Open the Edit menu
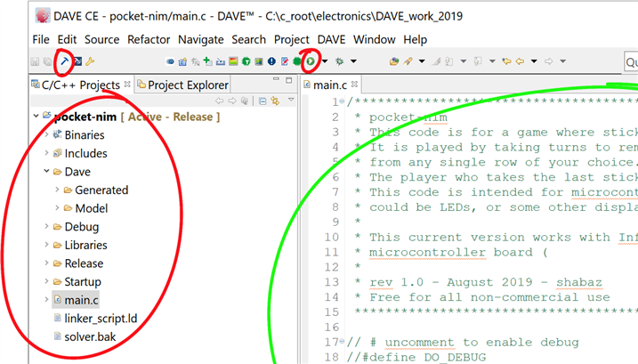 coord(67,39)
